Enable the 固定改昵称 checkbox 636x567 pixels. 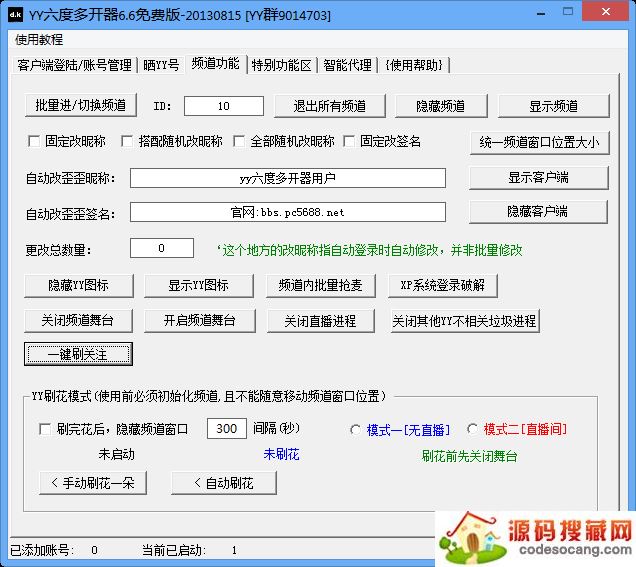point(35,141)
